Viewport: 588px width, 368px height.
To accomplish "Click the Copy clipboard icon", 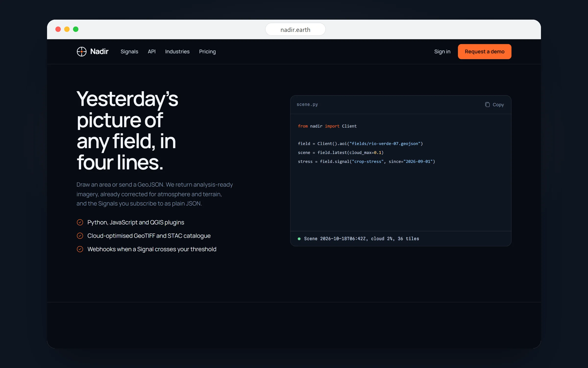I will pyautogui.click(x=487, y=105).
